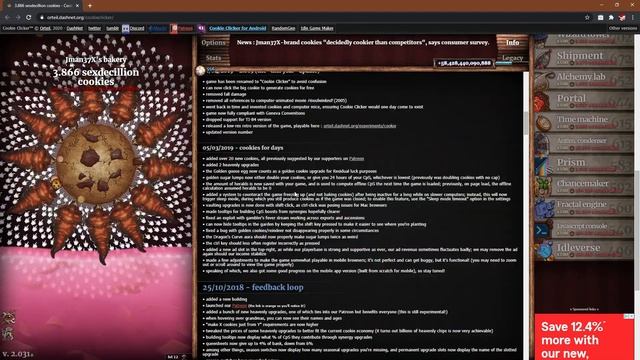Buy an Alchemy lab building
This screenshot has height=360, width=640.
click(x=584, y=79)
